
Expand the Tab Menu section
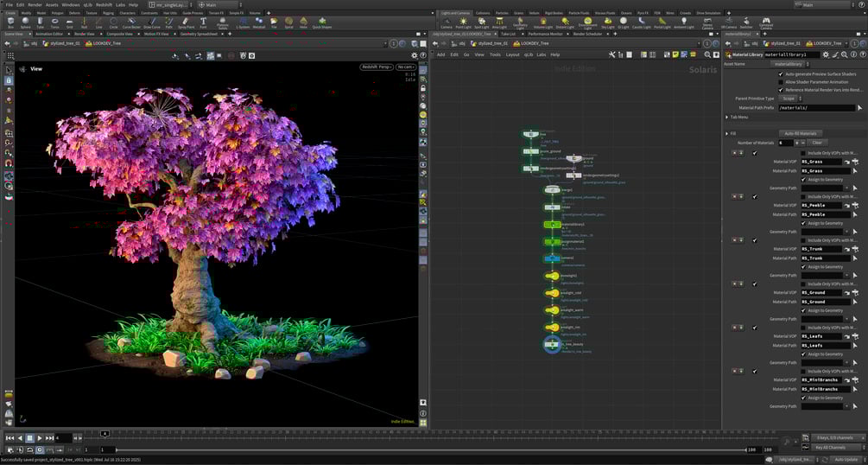(x=727, y=117)
